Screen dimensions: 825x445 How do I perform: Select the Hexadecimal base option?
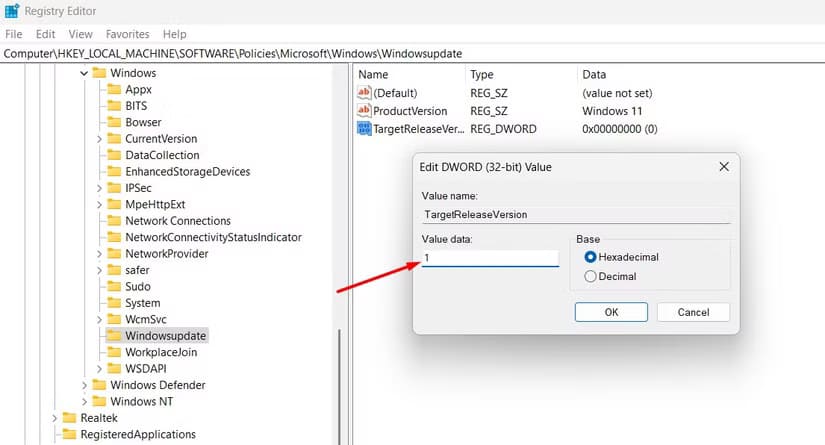click(590, 257)
